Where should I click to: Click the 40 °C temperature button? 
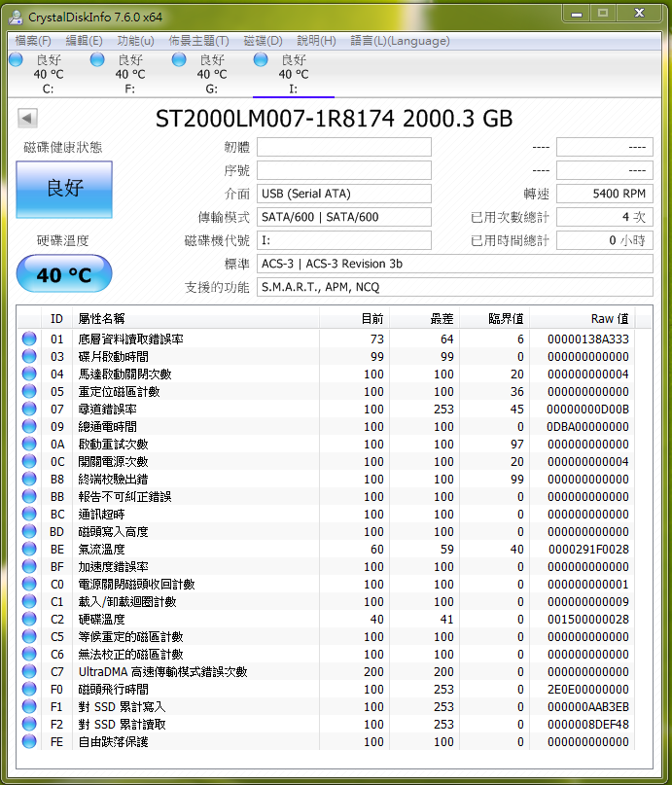tap(64, 274)
